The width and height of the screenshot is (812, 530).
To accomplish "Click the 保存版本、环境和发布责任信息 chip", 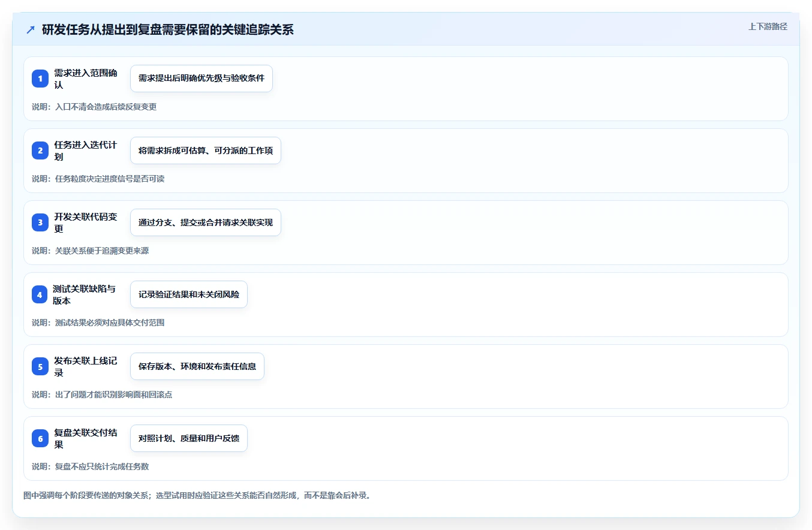I will pos(197,366).
